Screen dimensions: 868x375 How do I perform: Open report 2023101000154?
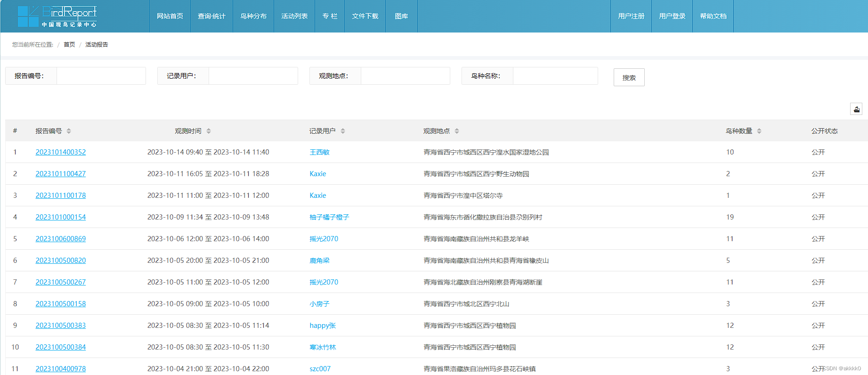61,217
